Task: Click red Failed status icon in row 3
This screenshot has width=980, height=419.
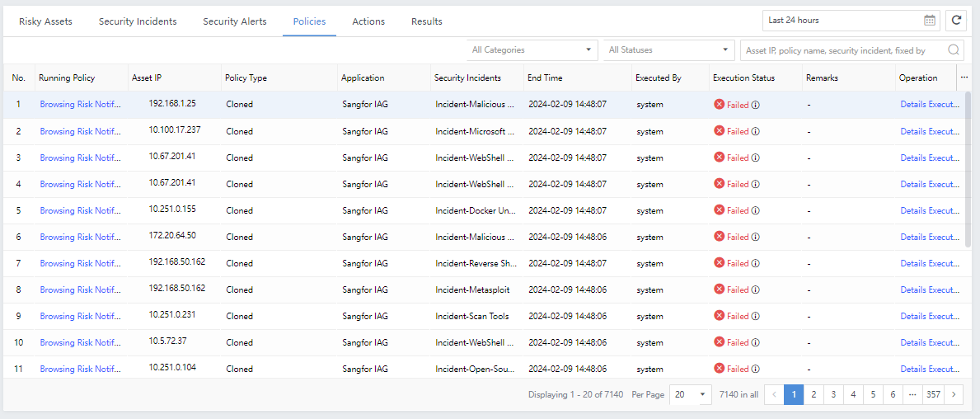Action: pos(719,158)
